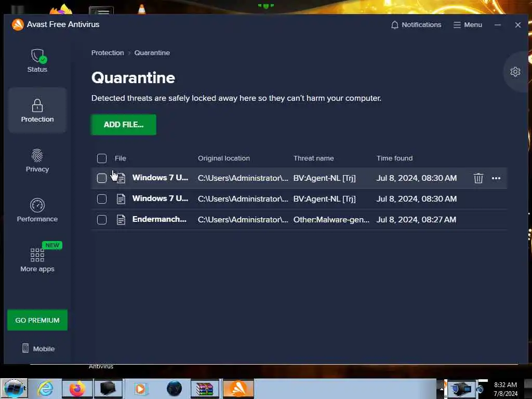Go back to Protection via the breadcrumb
This screenshot has width=532, height=399.
[108, 52]
